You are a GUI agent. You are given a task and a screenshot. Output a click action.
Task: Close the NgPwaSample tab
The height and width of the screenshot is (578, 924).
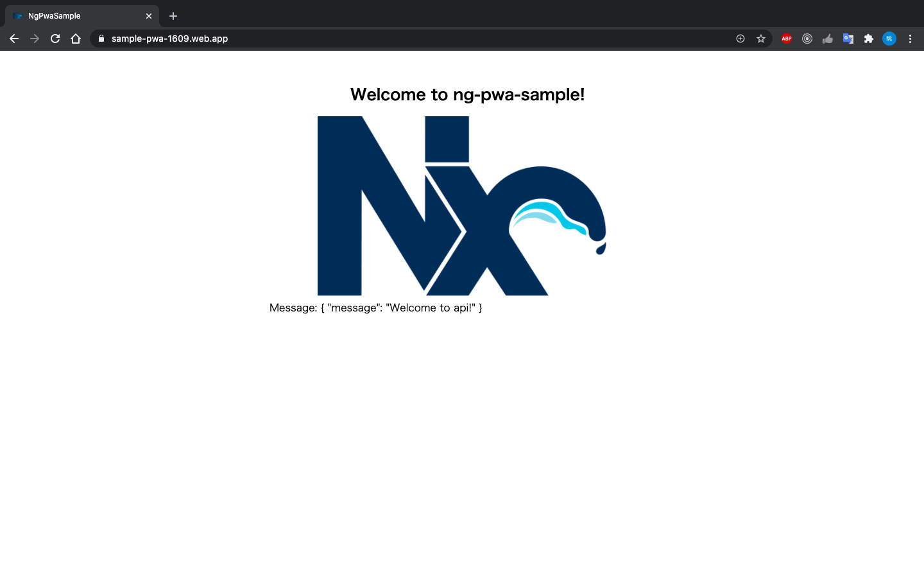tap(149, 16)
